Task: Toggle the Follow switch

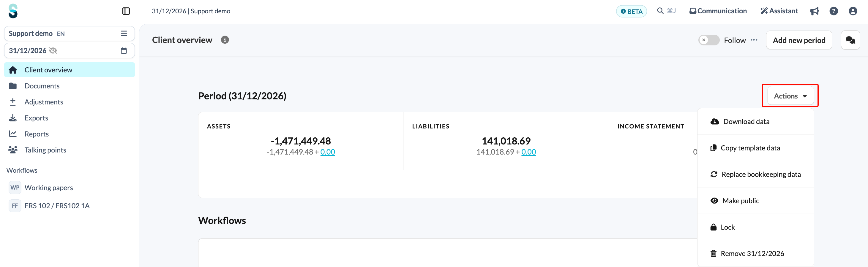Action: click(709, 40)
